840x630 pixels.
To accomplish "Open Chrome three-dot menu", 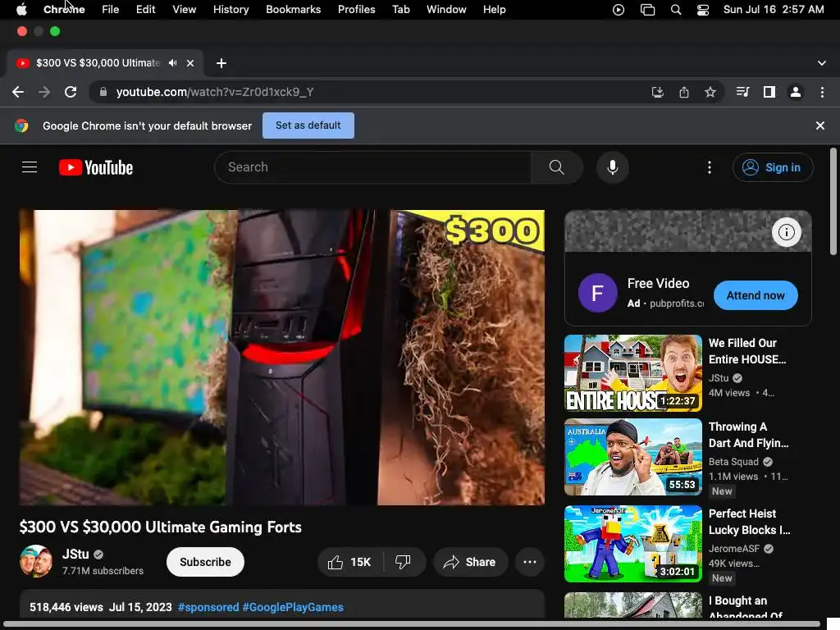I will coord(822,92).
